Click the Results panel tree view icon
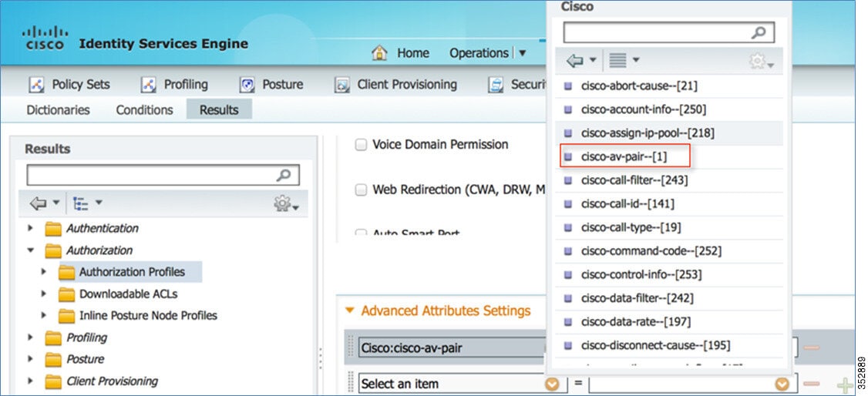Image resolution: width=868 pixels, height=396 pixels. click(x=81, y=203)
